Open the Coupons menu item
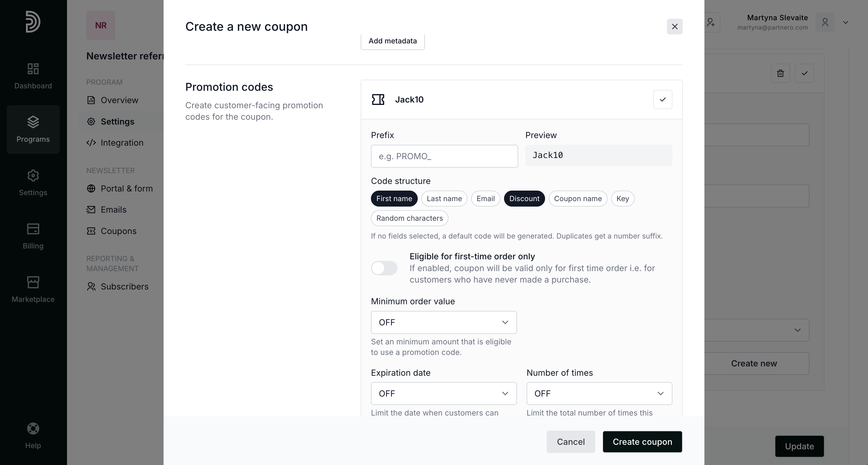This screenshot has height=465, width=868. tap(118, 231)
